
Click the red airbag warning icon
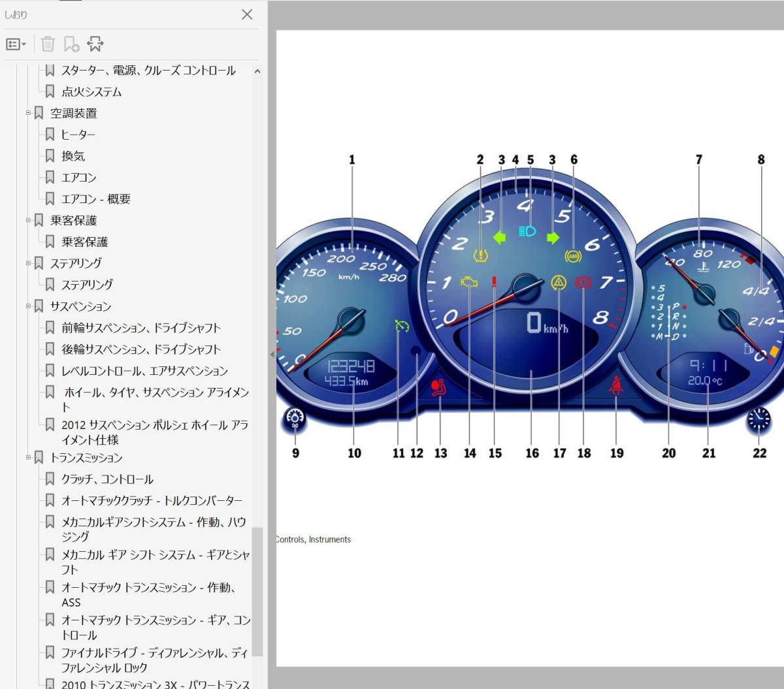tap(439, 388)
